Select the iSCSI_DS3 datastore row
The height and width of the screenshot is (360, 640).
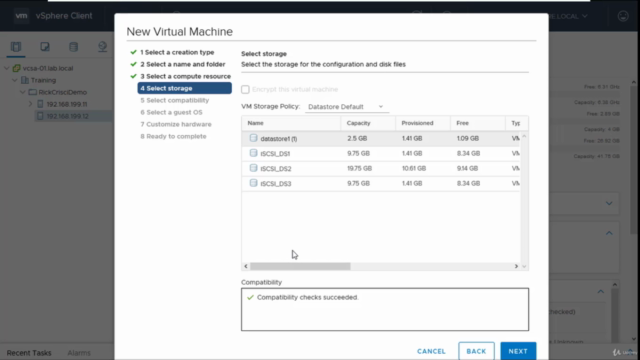click(x=381, y=184)
